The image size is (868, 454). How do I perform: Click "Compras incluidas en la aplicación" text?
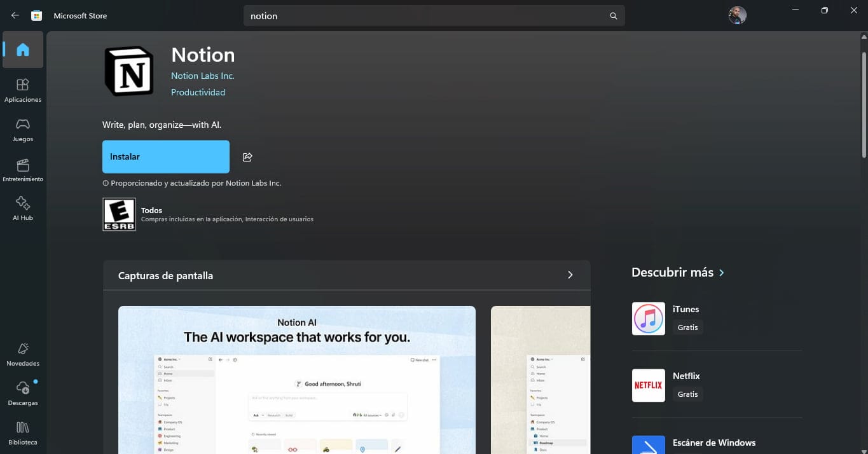(x=191, y=219)
